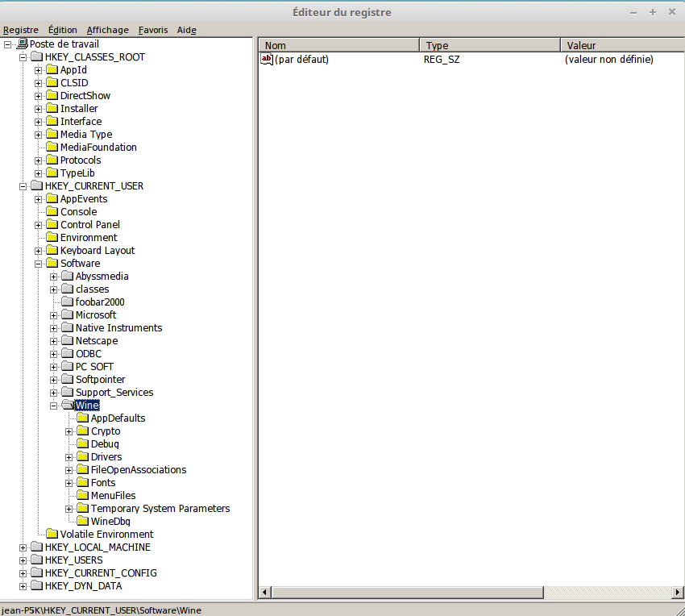Expand the Control Panel key
This screenshot has height=616, width=685.
[39, 225]
